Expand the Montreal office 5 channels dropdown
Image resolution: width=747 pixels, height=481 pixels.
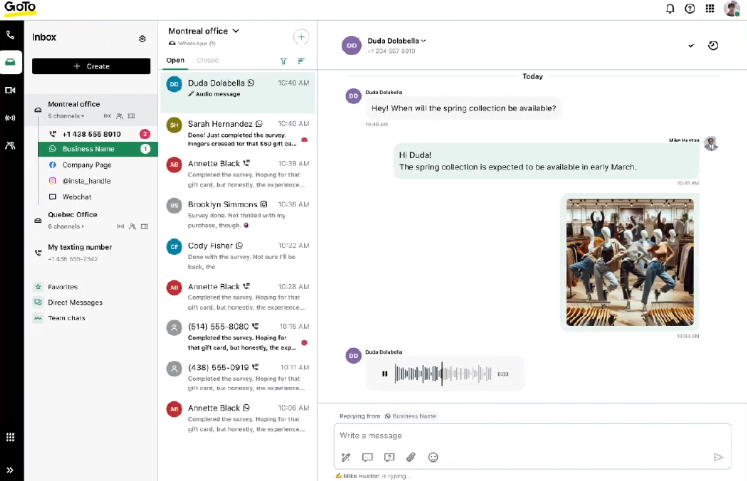66,116
